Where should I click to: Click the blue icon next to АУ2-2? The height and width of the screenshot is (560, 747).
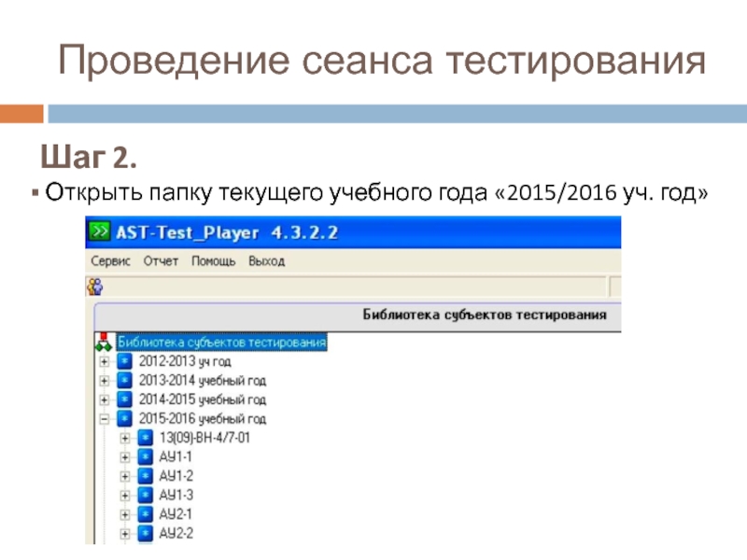click(x=146, y=533)
